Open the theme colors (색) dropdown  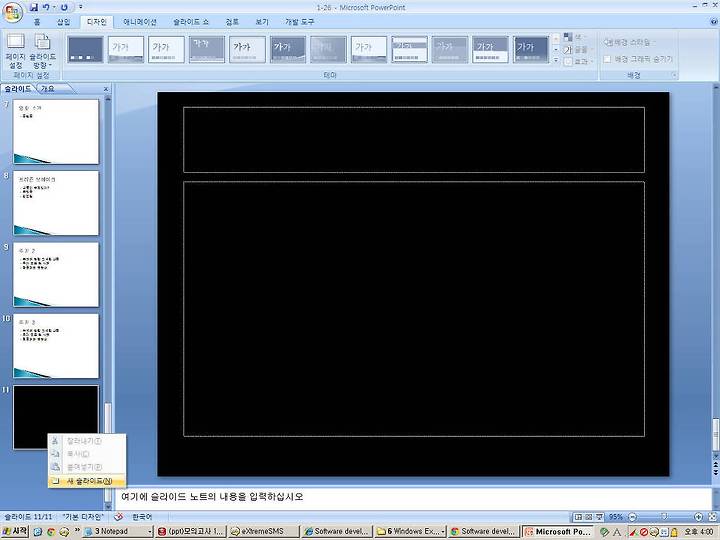click(x=575, y=37)
